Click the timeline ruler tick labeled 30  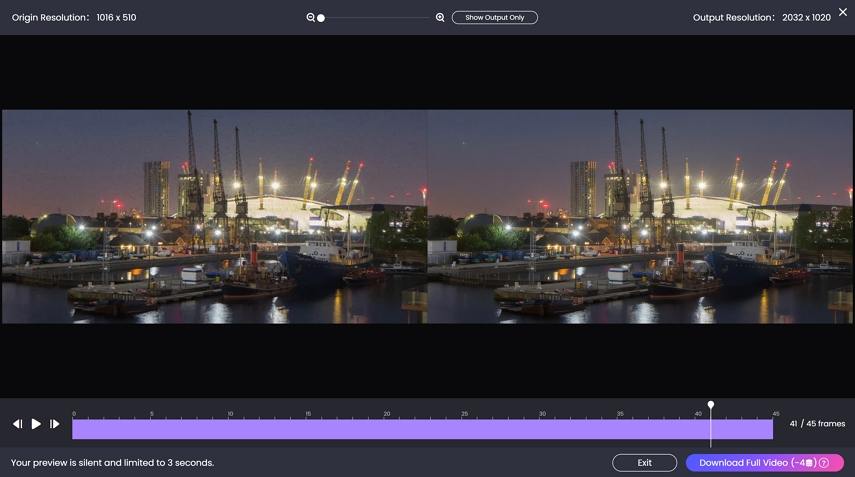point(542,414)
